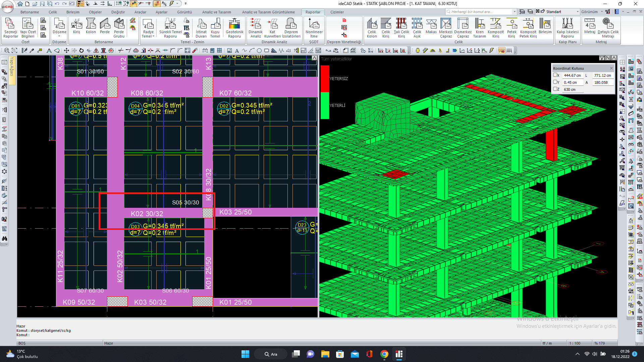
Task: Expand the Görünüm dropdown menu
Action: coord(602,12)
